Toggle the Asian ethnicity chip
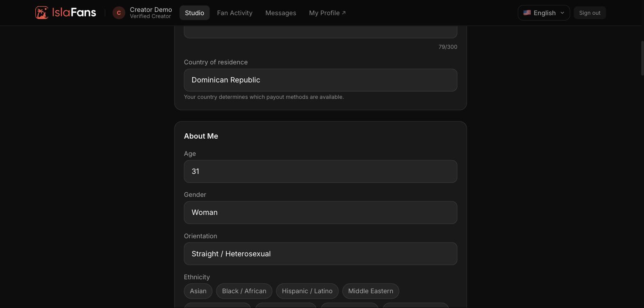 198,291
